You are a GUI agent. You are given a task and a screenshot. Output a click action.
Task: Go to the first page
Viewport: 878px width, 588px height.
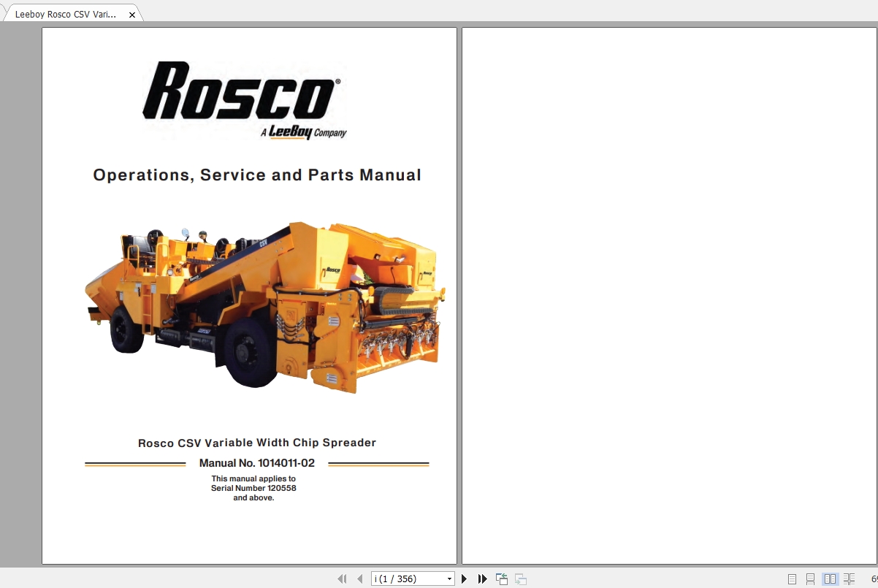(342, 579)
